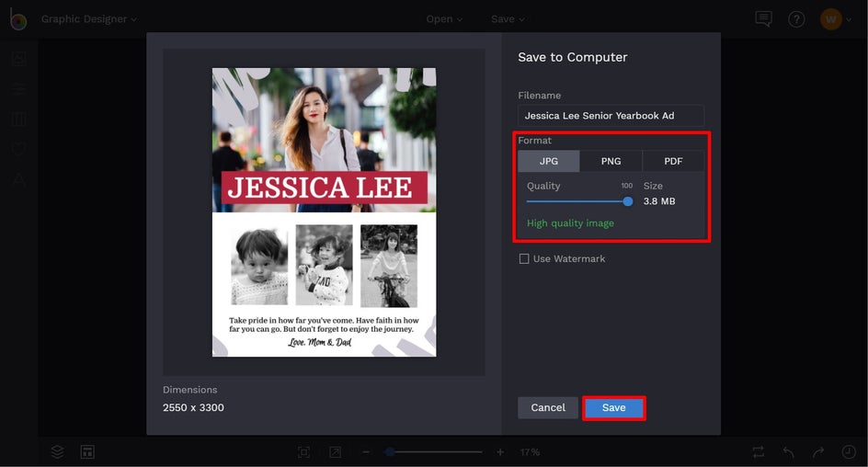The image size is (868, 467).
Task: Click the Filename input field
Action: tap(611, 116)
